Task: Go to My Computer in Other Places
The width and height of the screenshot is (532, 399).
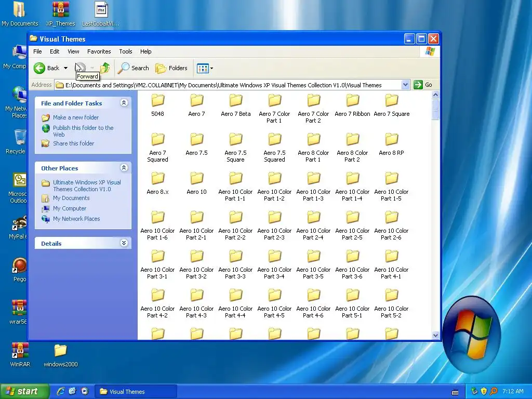Action: tap(70, 208)
